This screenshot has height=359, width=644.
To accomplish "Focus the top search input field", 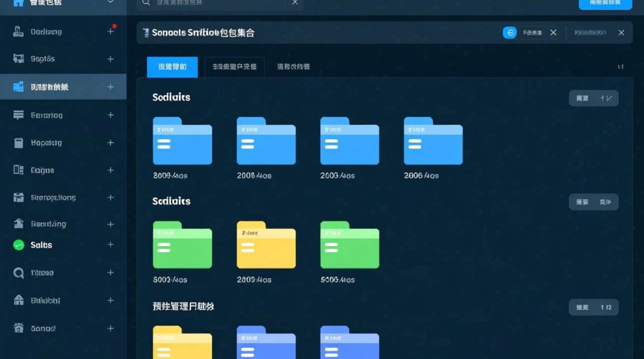I will [x=220, y=3].
